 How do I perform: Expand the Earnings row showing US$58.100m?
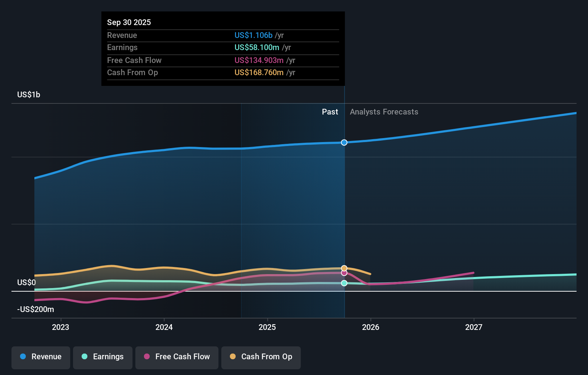223,47
